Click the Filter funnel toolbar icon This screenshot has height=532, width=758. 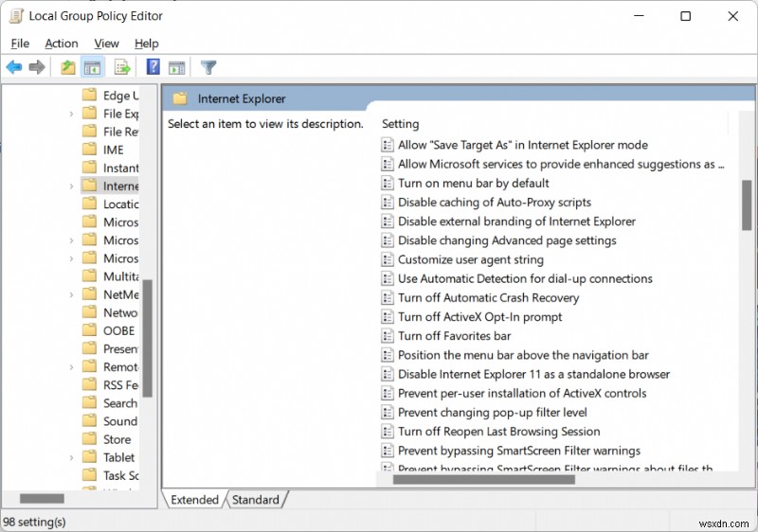point(208,67)
